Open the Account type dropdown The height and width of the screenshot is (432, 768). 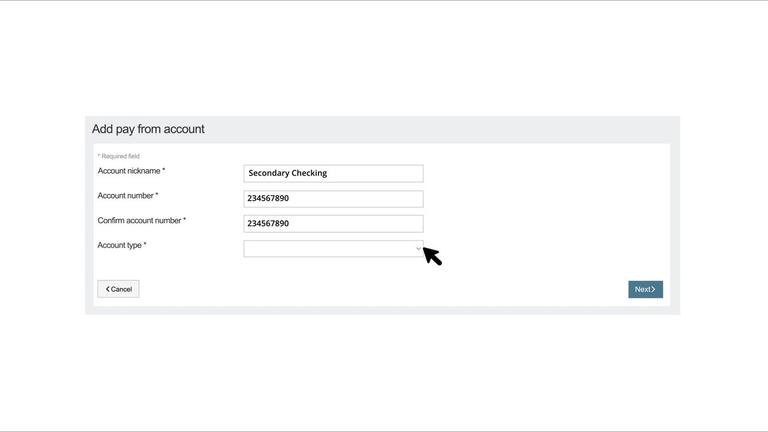332,248
